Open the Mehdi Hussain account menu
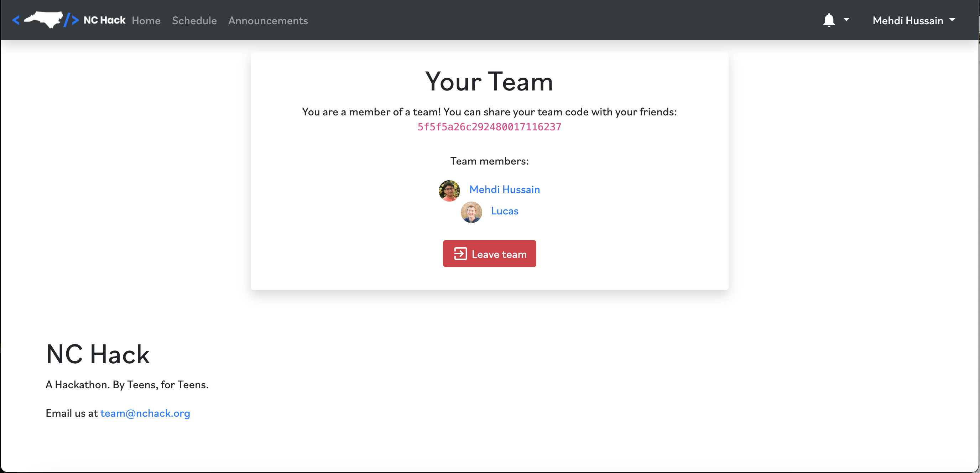This screenshot has width=980, height=473. [x=908, y=21]
